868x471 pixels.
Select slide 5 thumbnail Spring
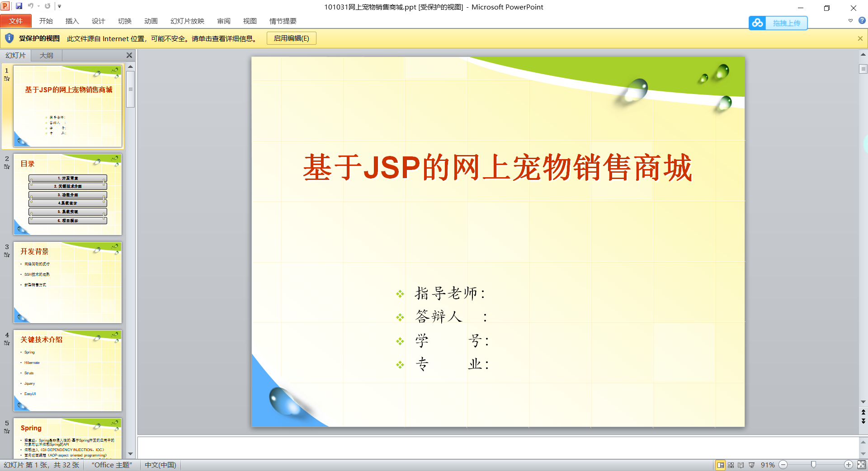pyautogui.click(x=68, y=438)
